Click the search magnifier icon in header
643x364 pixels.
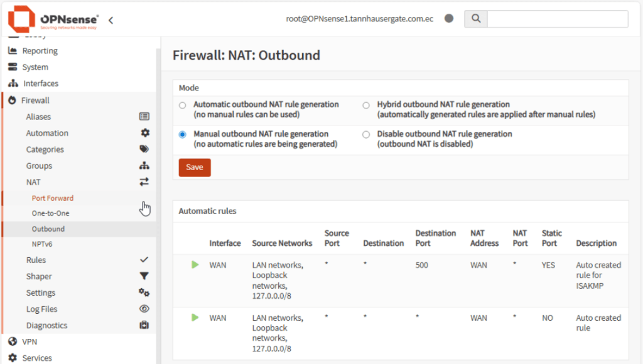(475, 19)
